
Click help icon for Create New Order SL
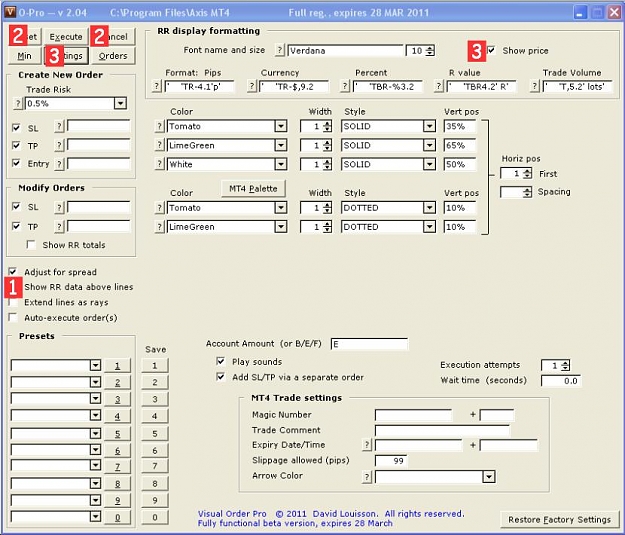(x=59, y=127)
